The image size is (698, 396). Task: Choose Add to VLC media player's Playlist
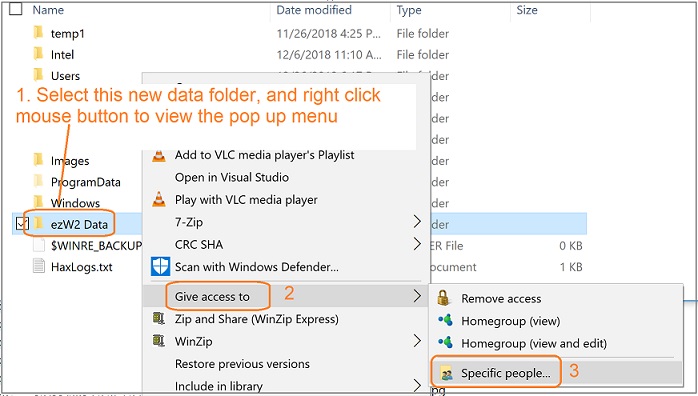coord(264,155)
